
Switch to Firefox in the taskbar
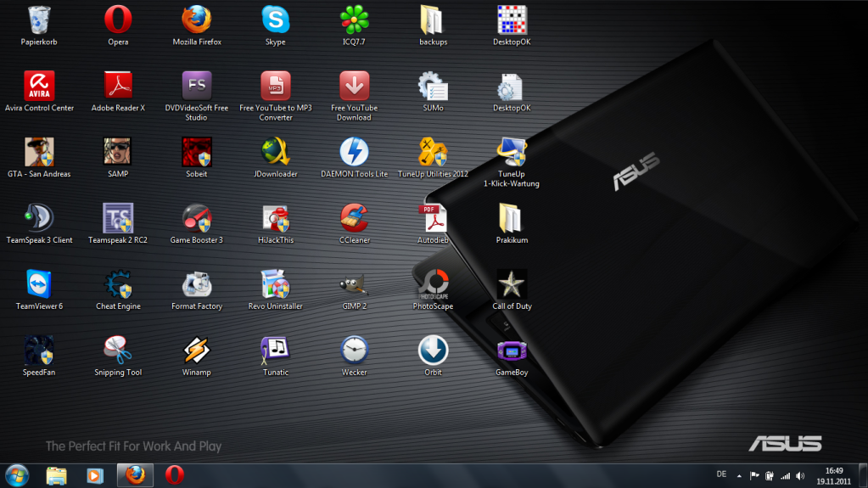[134, 474]
